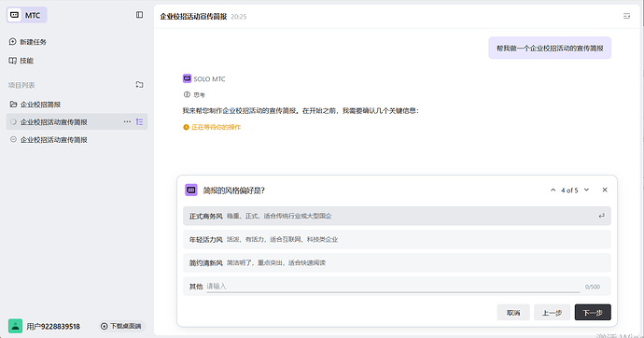Choose the 年轻活力风 style option
Screen dimensions: 644x338
coord(397,239)
